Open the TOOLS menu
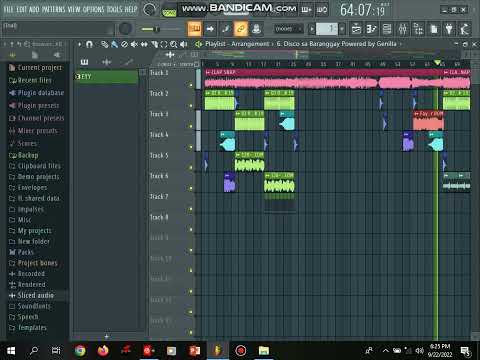Viewport: 480px width, 360px height. (115, 9)
